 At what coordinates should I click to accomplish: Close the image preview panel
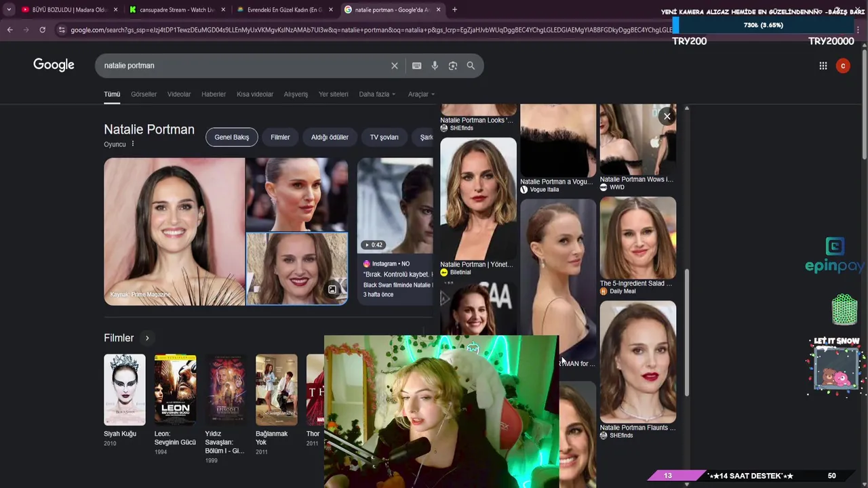[667, 117]
